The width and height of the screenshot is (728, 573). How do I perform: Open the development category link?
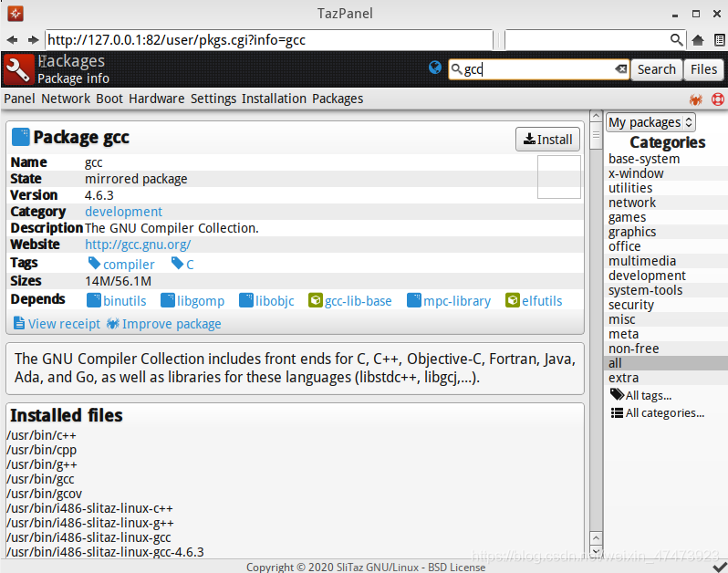tap(123, 212)
